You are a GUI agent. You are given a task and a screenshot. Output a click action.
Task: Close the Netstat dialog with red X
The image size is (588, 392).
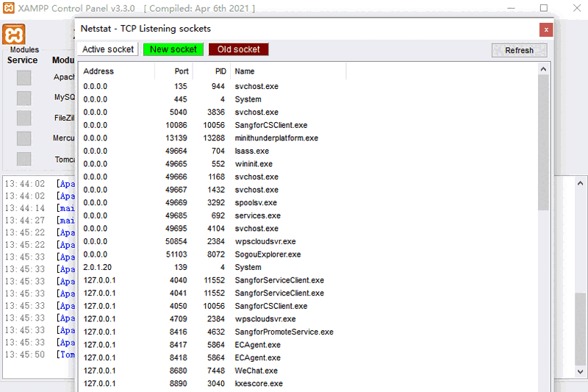[545, 29]
